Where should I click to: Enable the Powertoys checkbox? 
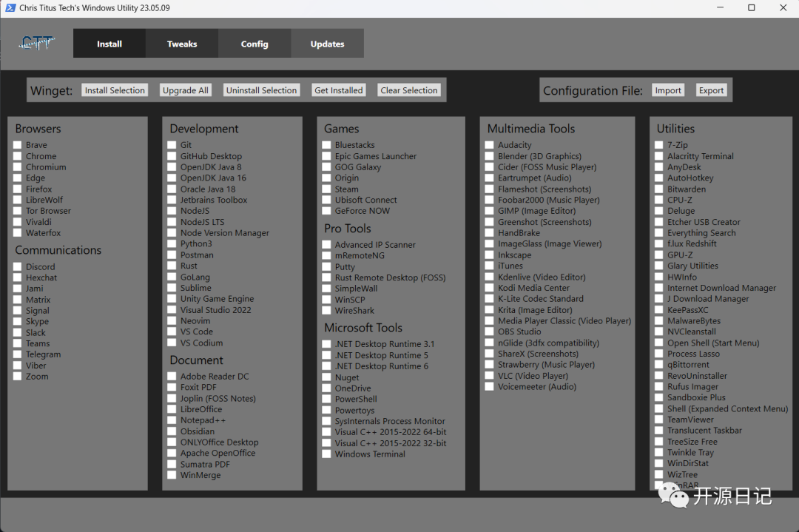(327, 410)
